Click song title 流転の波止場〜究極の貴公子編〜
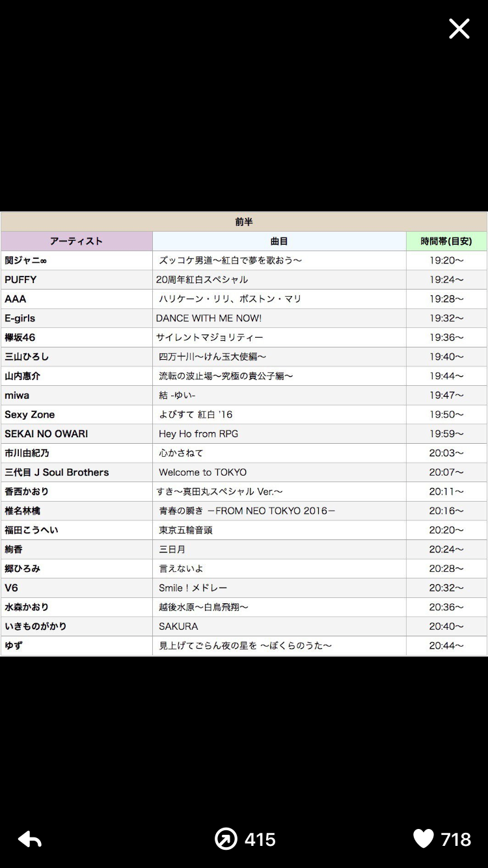The width and height of the screenshot is (488, 868). pyautogui.click(x=226, y=376)
